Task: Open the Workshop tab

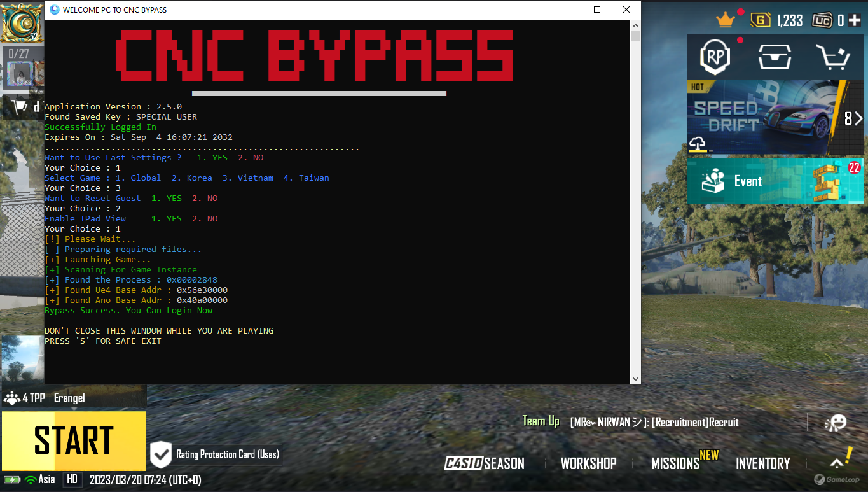Action: tap(589, 463)
